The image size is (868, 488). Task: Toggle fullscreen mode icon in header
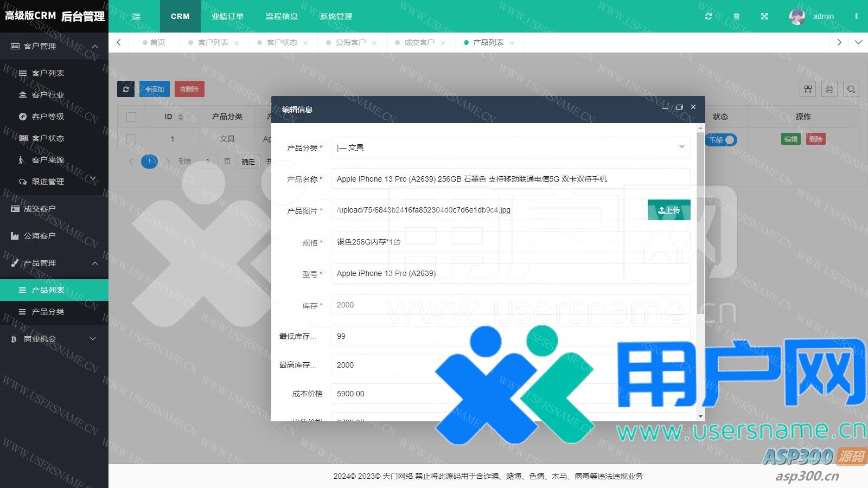tap(764, 16)
